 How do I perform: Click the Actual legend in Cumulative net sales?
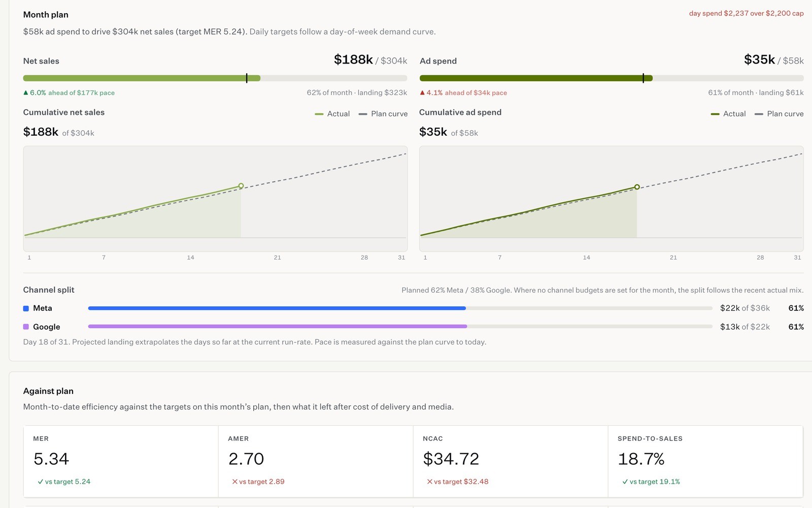pyautogui.click(x=332, y=114)
